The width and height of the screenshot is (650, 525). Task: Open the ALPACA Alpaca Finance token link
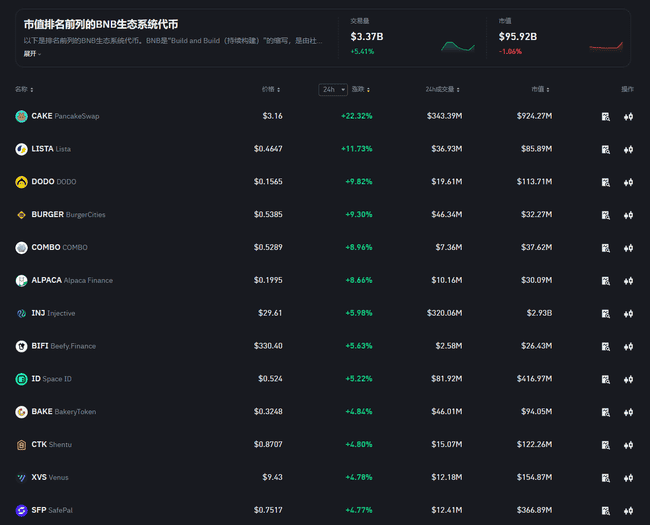coord(72,281)
